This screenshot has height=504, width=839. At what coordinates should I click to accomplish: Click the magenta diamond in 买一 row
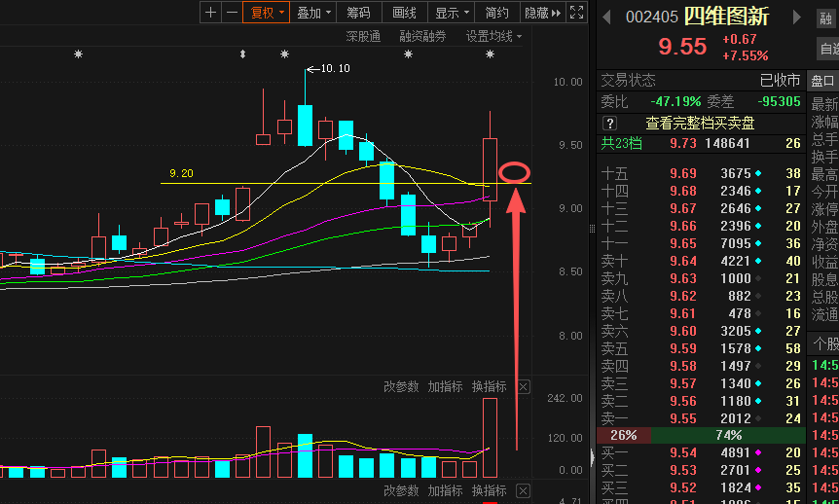(x=758, y=452)
